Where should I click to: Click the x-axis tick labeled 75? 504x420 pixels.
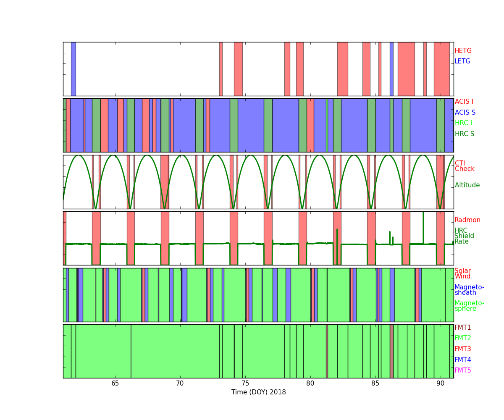click(x=245, y=384)
